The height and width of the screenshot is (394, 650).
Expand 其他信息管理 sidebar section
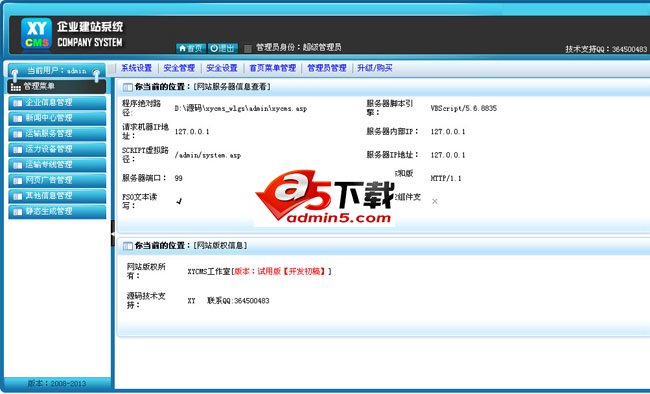point(57,196)
